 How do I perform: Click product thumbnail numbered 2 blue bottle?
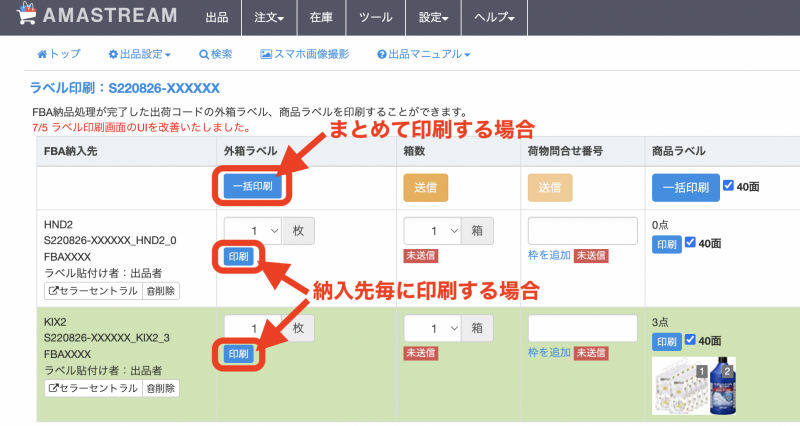[x=722, y=386]
